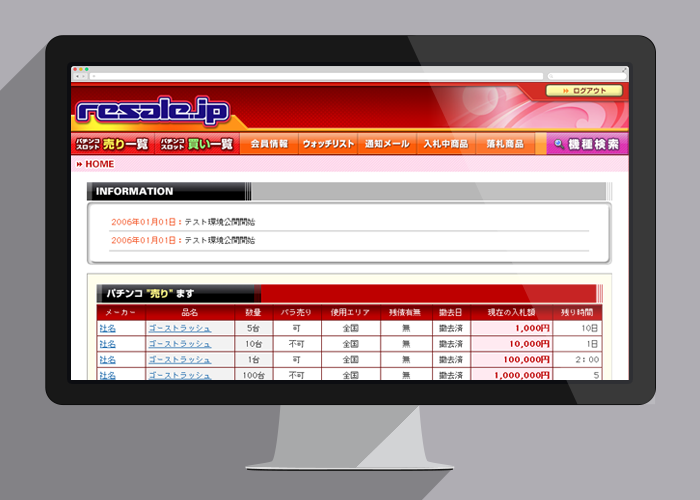This screenshot has width=700, height=500.
Task: Open the 入札中商品 bidding items tab
Action: click(x=446, y=144)
